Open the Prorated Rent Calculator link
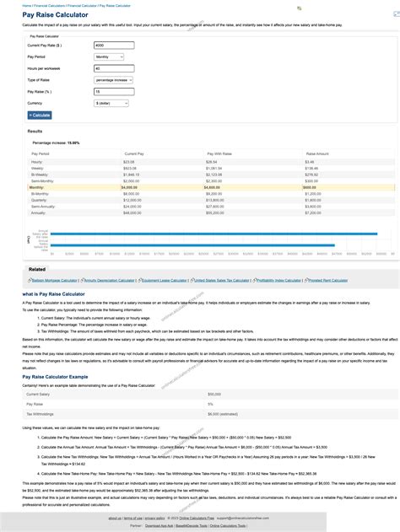 [327, 281]
